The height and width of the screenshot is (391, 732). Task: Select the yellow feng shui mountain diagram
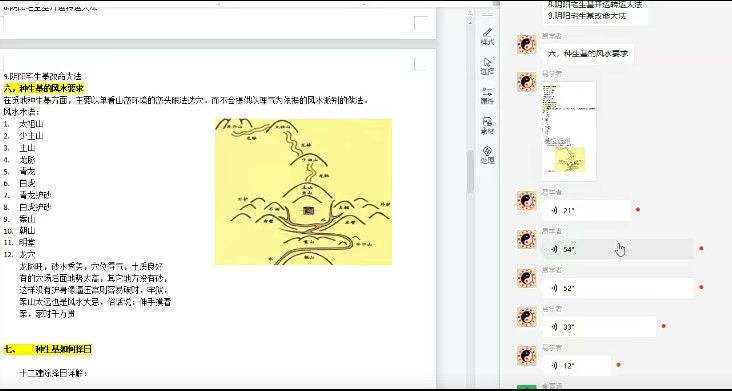tap(303, 192)
